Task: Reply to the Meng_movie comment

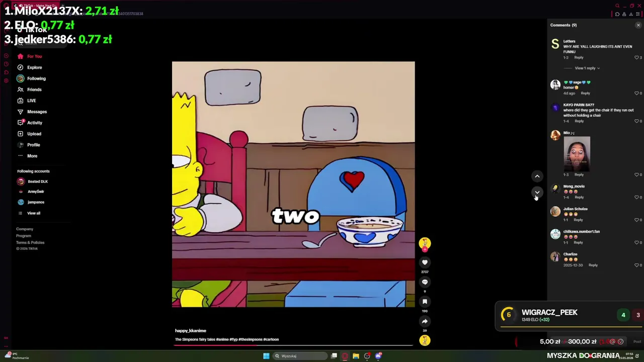Action: pos(579,197)
